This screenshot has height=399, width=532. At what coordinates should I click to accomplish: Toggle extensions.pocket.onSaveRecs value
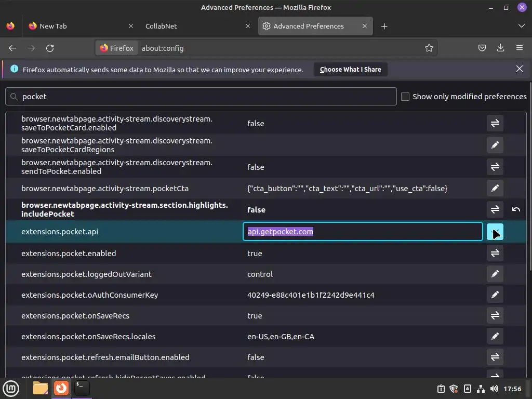[x=495, y=315]
